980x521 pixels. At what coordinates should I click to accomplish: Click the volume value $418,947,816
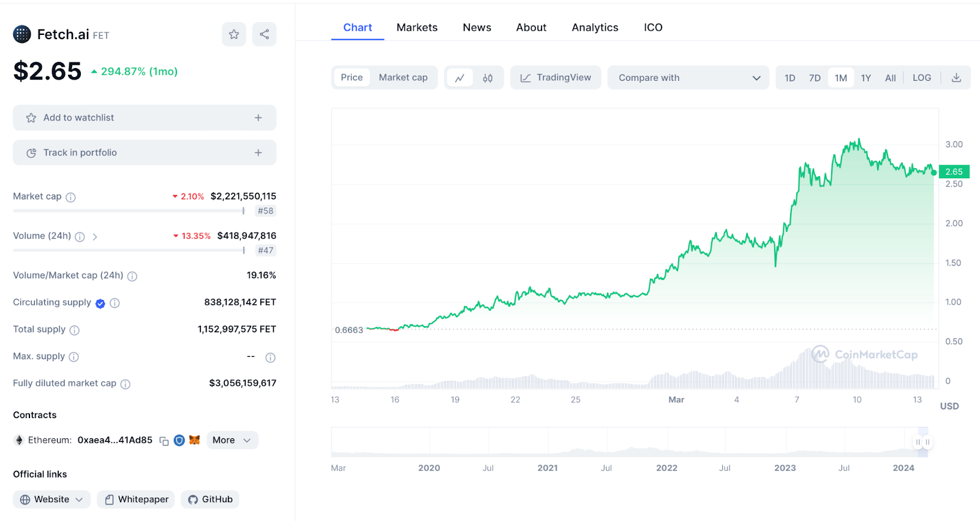pyautogui.click(x=247, y=236)
